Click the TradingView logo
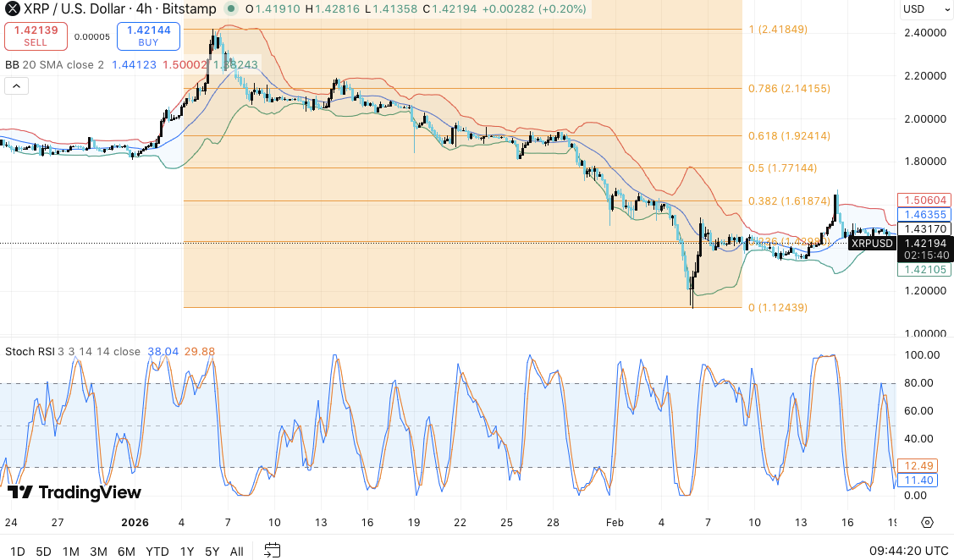This screenshot has height=560, width=954. point(74,492)
